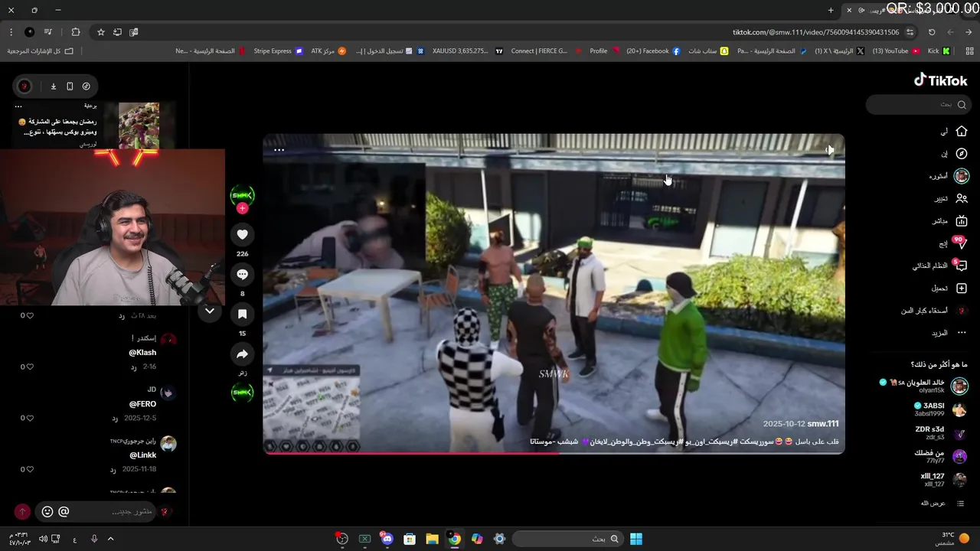The width and height of the screenshot is (980, 551).
Task: Follow creator with the red plus badge
Action: (x=242, y=208)
